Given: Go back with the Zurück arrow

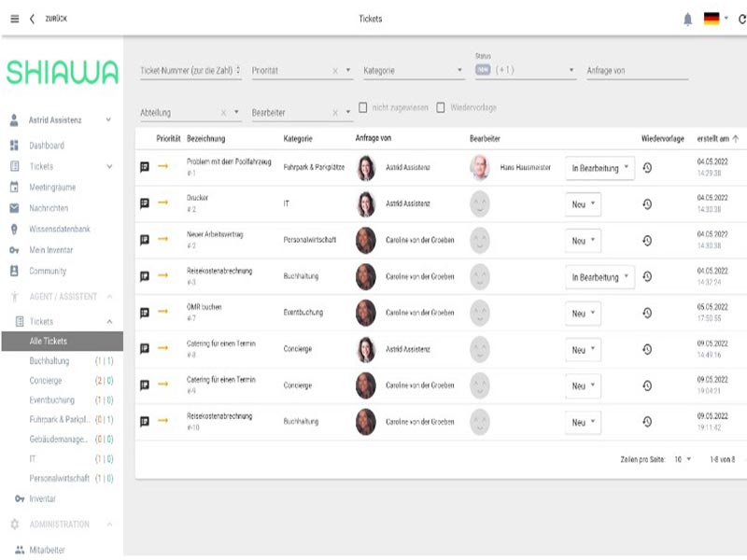Looking at the screenshot, I should (x=32, y=19).
